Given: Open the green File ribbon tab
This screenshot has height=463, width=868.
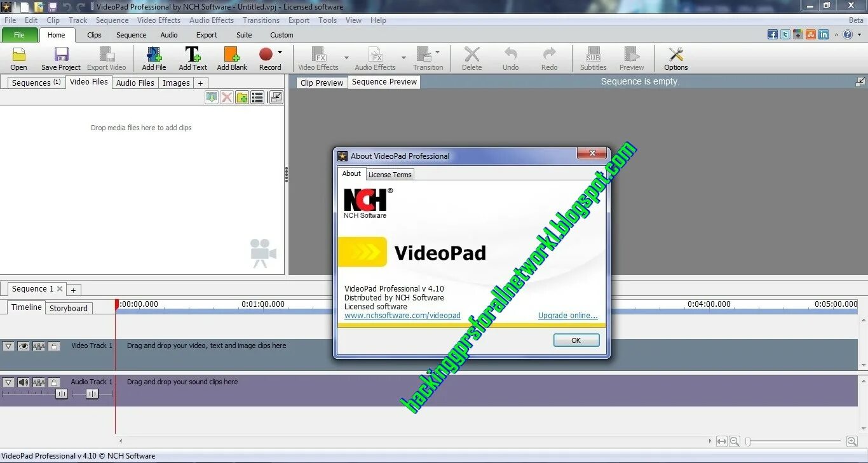Looking at the screenshot, I should pyautogui.click(x=19, y=35).
